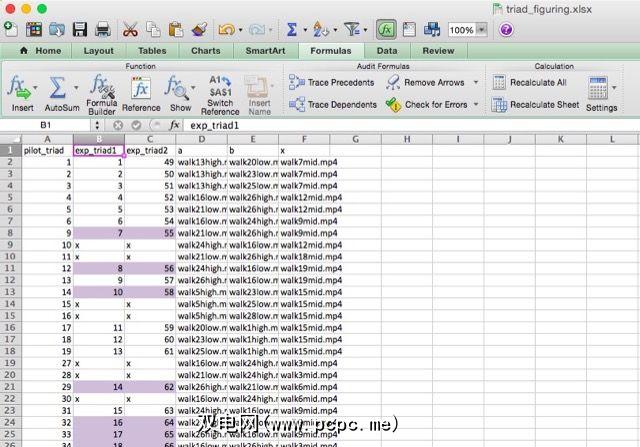Select row 13 header
This screenshot has width=640, height=447.
[x=10, y=292]
